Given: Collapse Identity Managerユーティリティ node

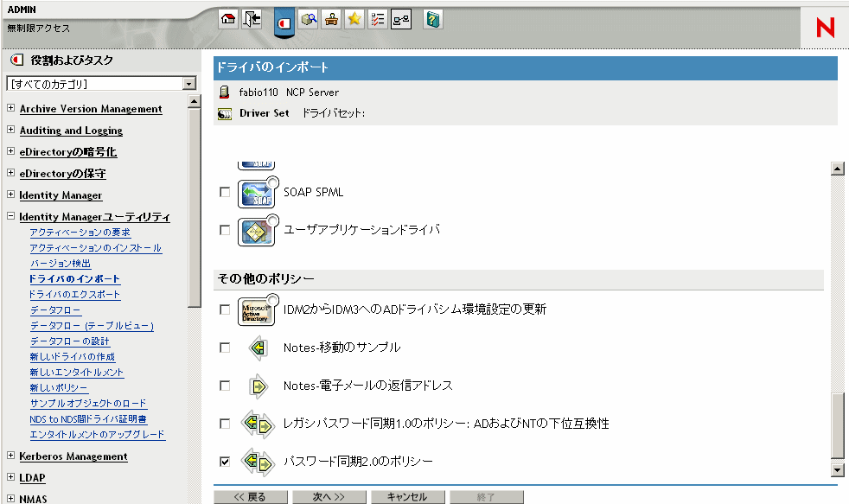Looking at the screenshot, I should [x=11, y=216].
